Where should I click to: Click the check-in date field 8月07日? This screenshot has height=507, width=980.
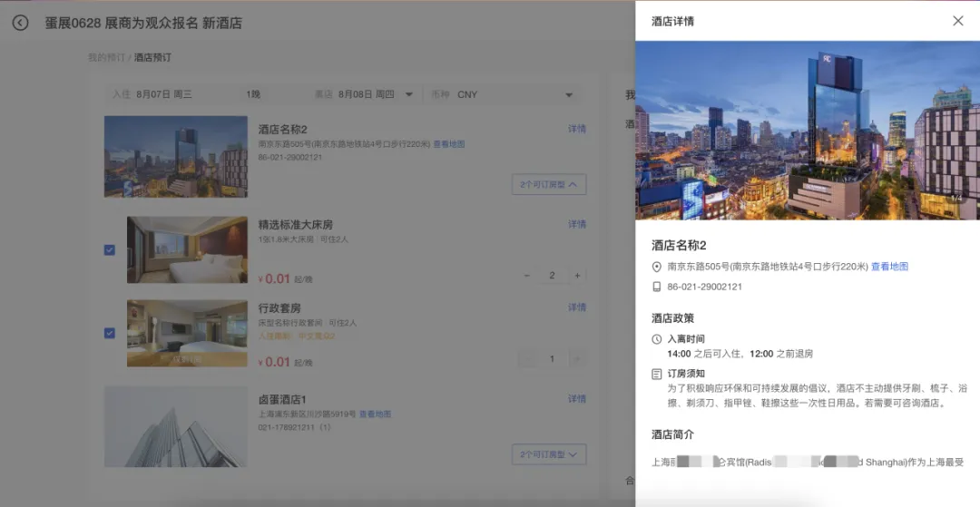pyautogui.click(x=164, y=94)
